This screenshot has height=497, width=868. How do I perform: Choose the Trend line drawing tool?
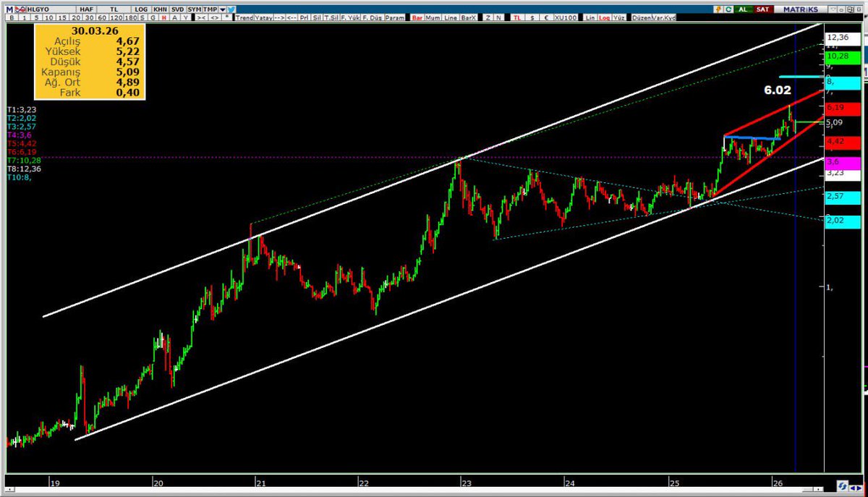click(x=244, y=17)
